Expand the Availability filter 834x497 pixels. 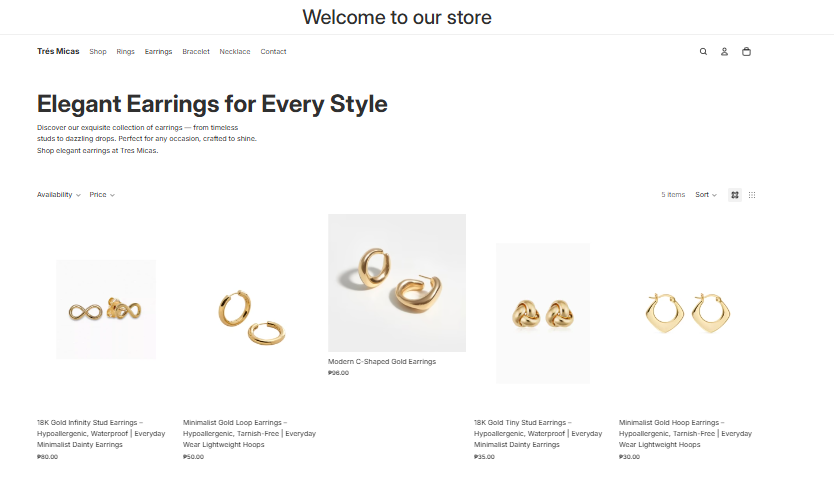coord(59,195)
